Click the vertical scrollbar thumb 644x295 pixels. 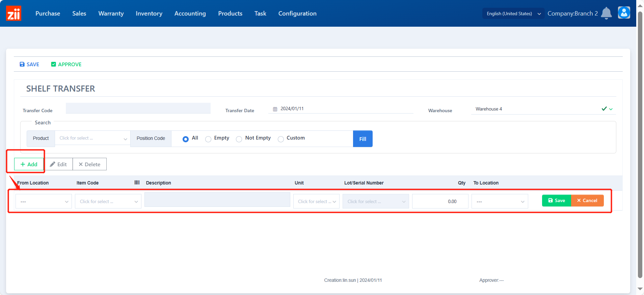tap(640, 145)
